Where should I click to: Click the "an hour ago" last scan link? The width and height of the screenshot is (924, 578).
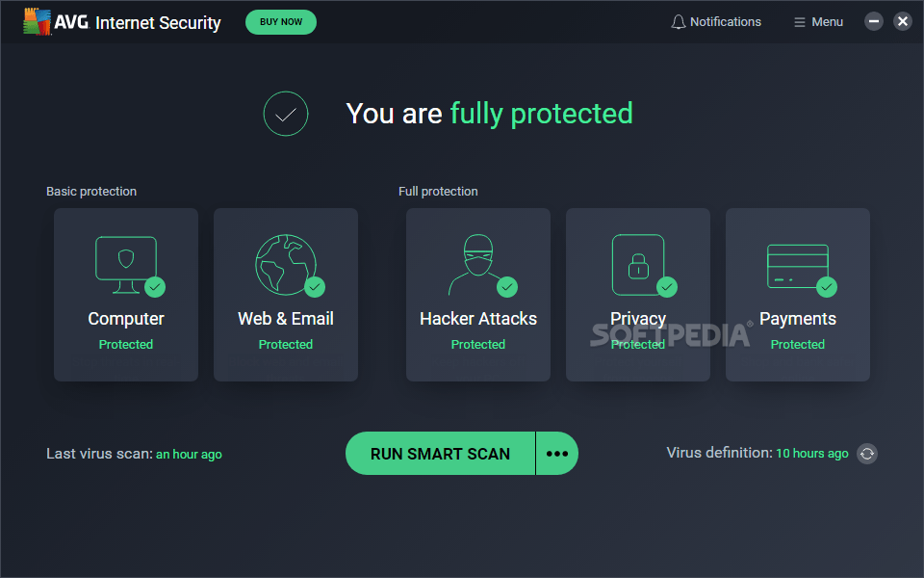tap(189, 455)
